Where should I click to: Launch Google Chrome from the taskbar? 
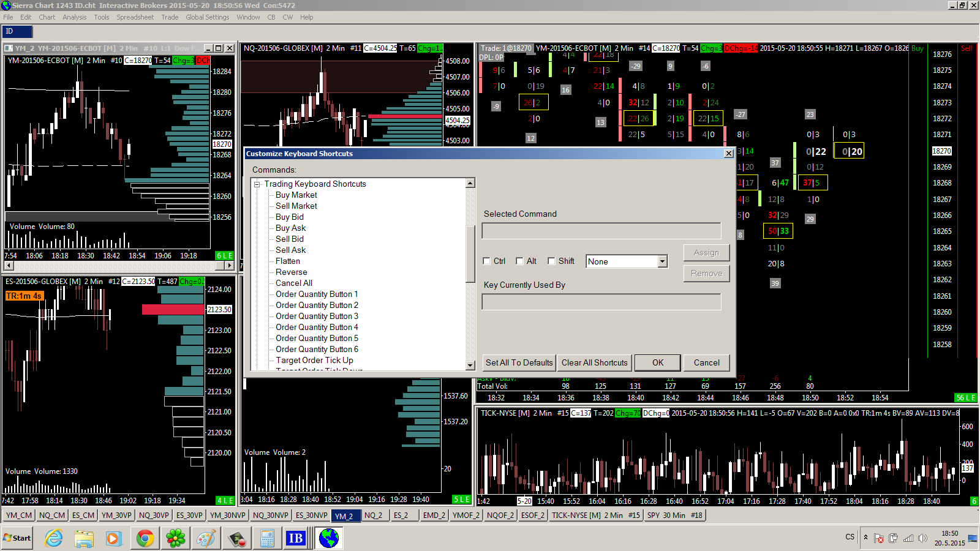pyautogui.click(x=145, y=538)
